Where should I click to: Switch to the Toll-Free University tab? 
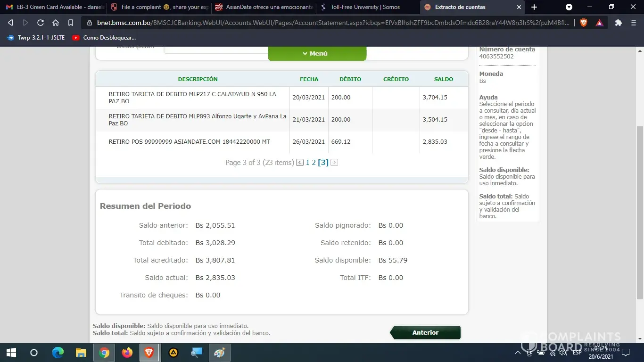[x=365, y=7]
